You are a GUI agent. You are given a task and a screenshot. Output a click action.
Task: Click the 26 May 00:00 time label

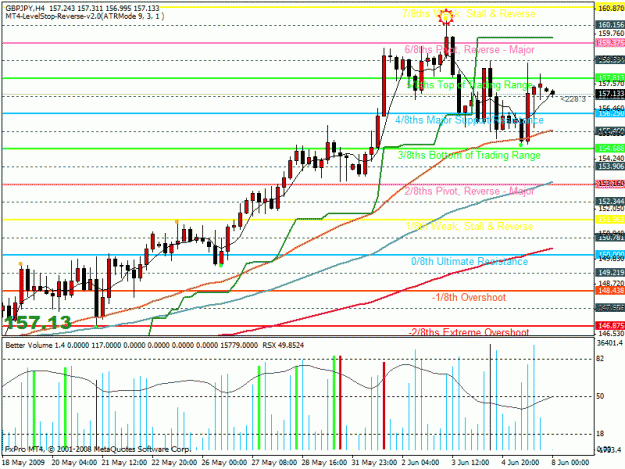[x=224, y=463]
